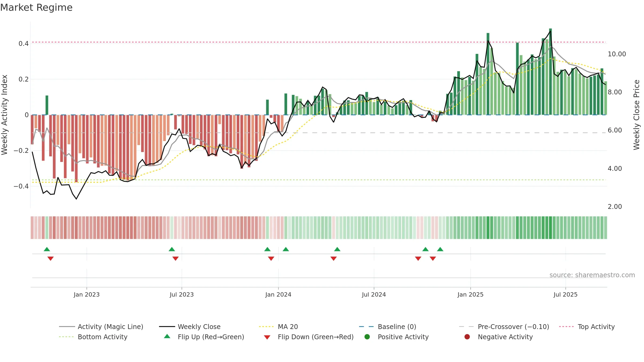Viewport: 644px width, 362px height.
Task: Click the tallest dark green activity bar near Jun 2025
Action: (x=550, y=72)
